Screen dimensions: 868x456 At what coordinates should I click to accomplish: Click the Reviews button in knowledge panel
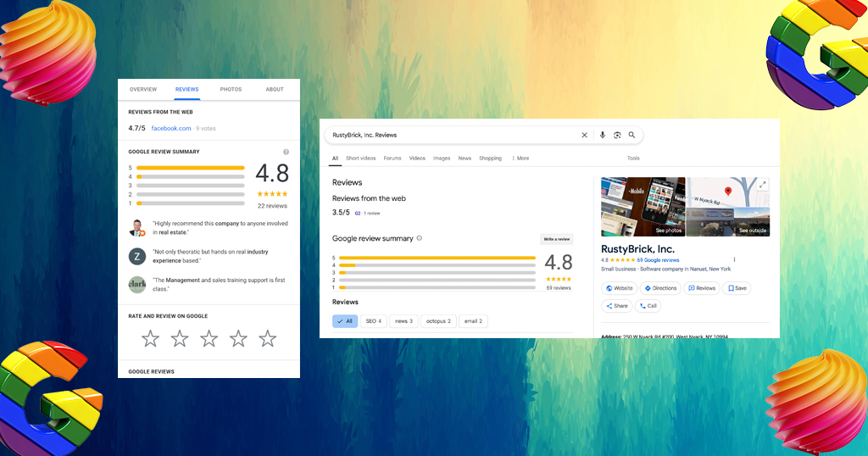pos(701,288)
